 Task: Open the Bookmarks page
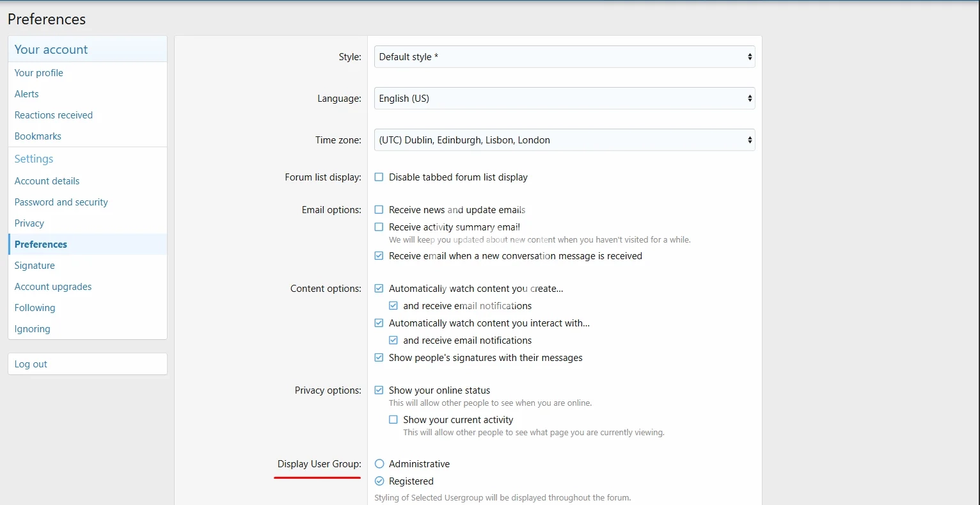(x=38, y=136)
